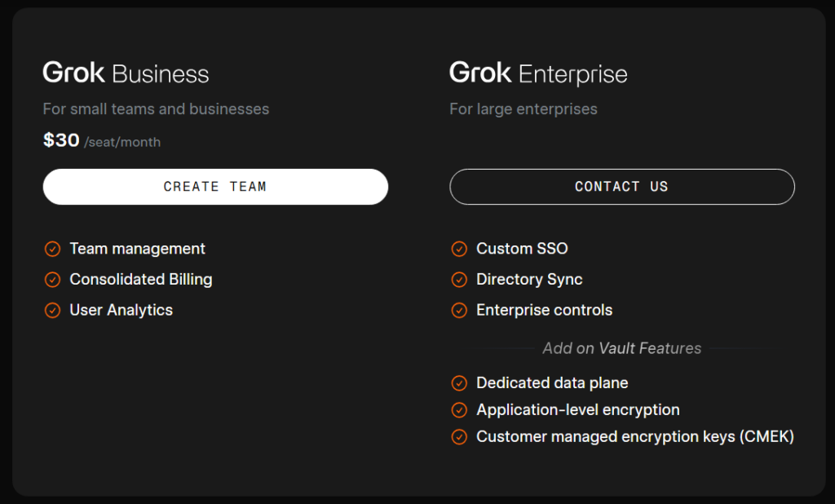Click the checkmark next to Enterprise controls
The width and height of the screenshot is (835, 504).
[459, 310]
